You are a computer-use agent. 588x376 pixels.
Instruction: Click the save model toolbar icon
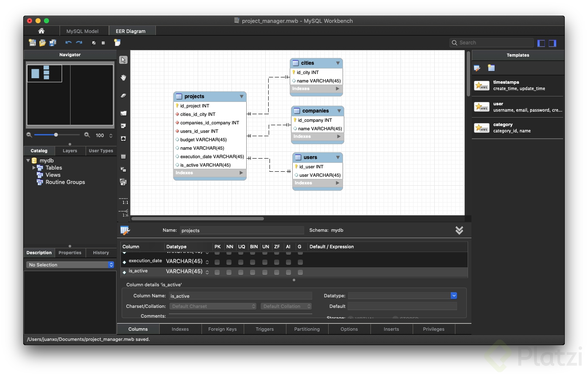click(53, 43)
